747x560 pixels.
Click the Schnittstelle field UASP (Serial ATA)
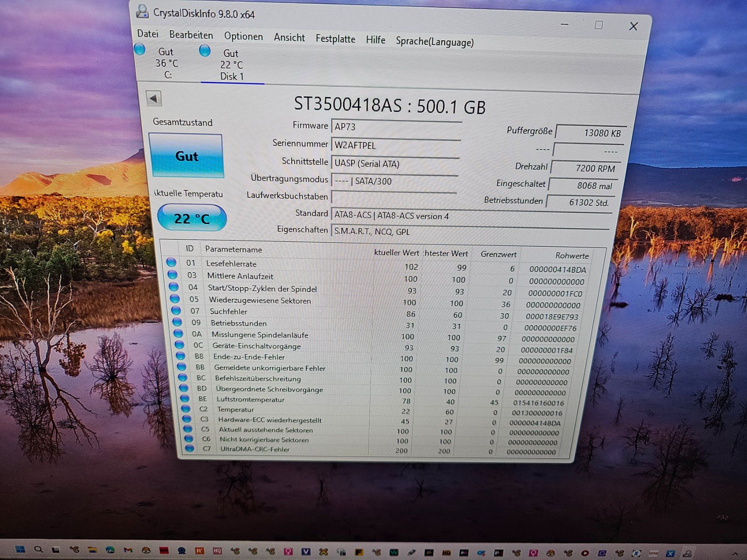[395, 163]
